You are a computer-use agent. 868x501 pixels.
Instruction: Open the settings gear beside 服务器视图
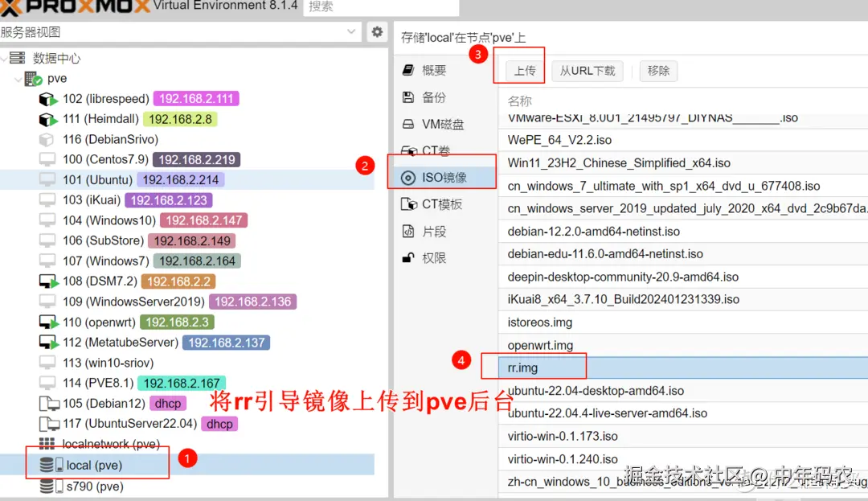[x=375, y=31]
